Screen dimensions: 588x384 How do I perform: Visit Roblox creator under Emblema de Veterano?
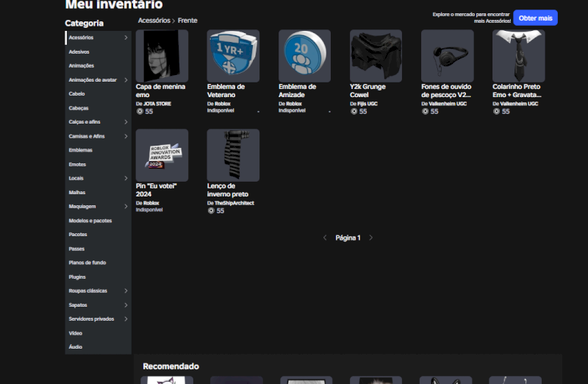(x=223, y=104)
